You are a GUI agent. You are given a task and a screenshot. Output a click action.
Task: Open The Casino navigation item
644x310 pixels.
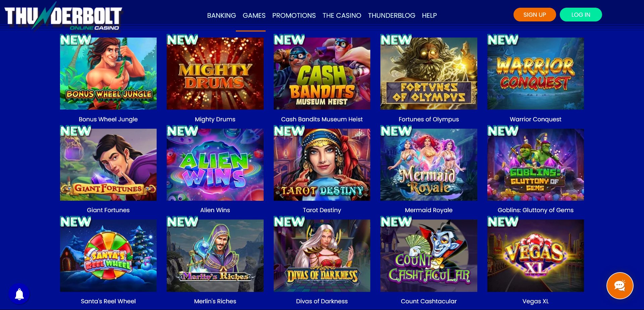[342, 15]
